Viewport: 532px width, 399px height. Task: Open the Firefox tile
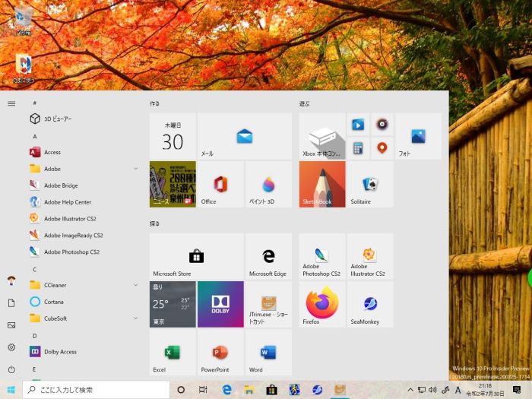(322, 304)
